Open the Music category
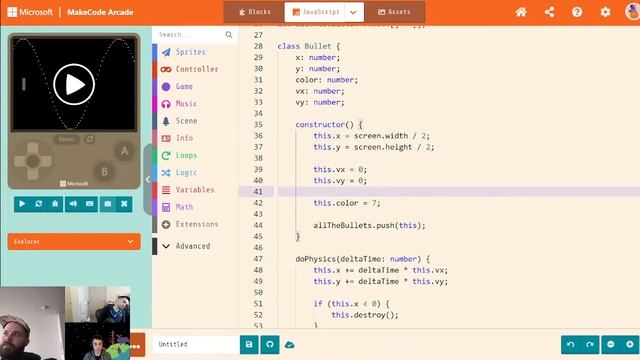Viewport: 640px width, 360px height. (x=195, y=104)
